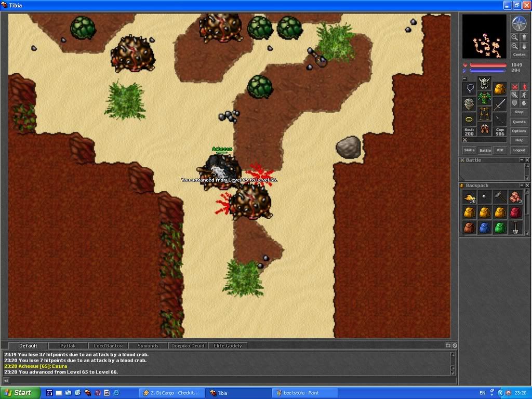The width and height of the screenshot is (532, 399).
Task: Switch to the Symonds chat tab
Action: (148, 345)
